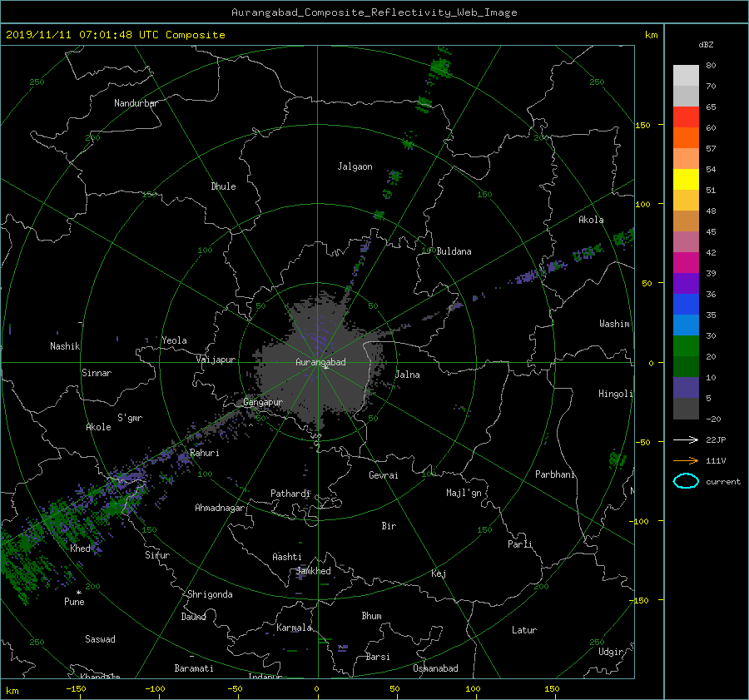Click the Kej town label
749x700 pixels.
coord(439,573)
